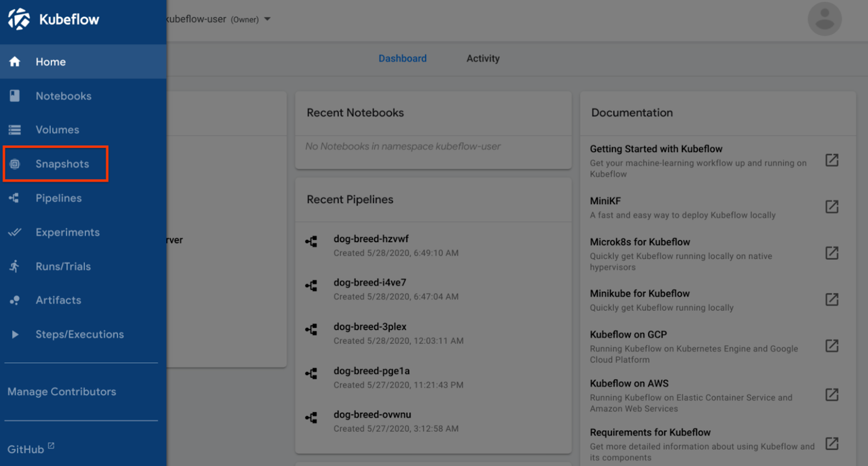Switch to the Activity tab

[x=483, y=59]
